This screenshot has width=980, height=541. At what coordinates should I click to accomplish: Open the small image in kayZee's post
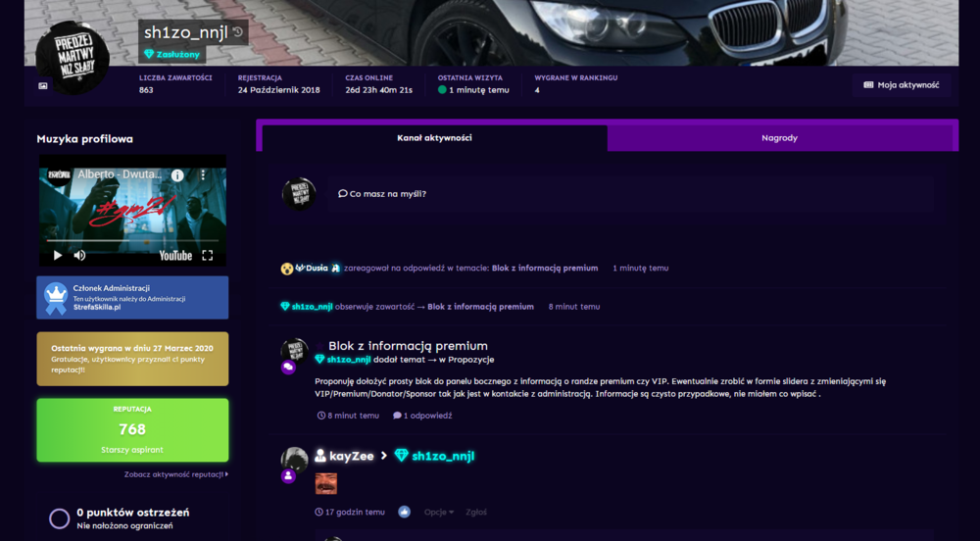(x=325, y=483)
